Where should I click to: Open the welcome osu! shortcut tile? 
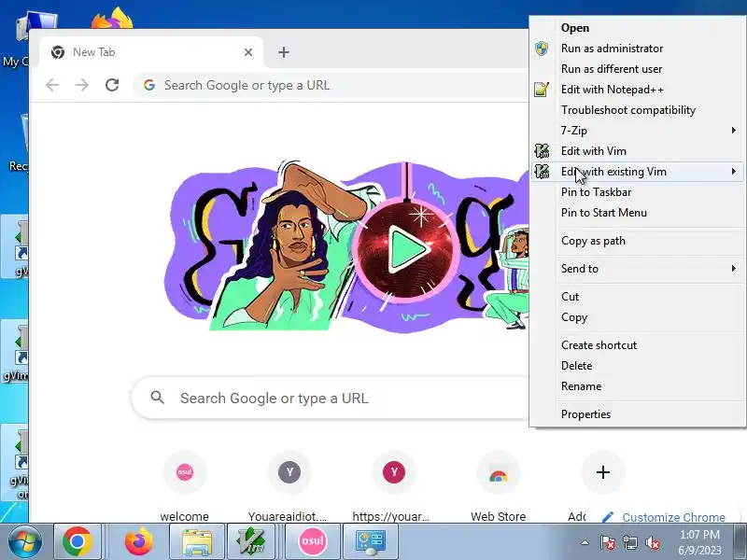tap(184, 486)
